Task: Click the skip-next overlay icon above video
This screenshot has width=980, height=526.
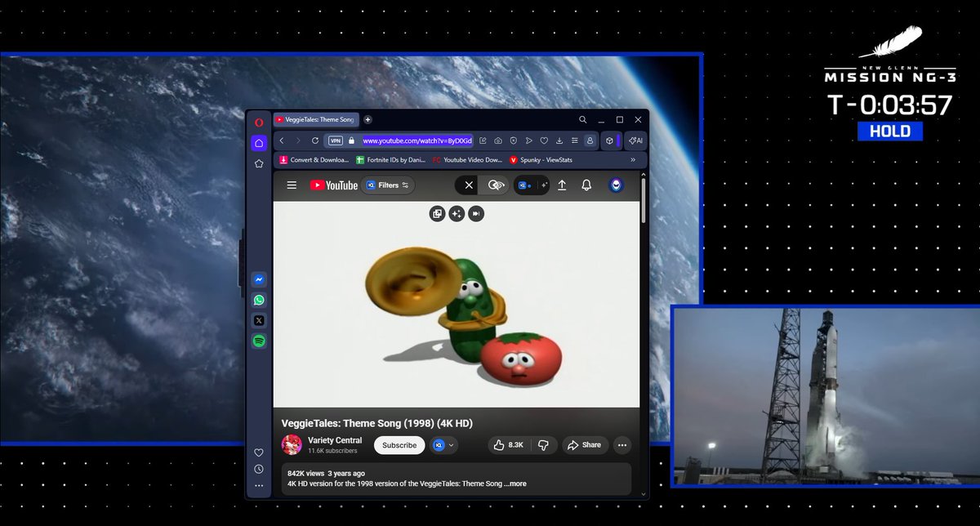Action: (x=476, y=213)
